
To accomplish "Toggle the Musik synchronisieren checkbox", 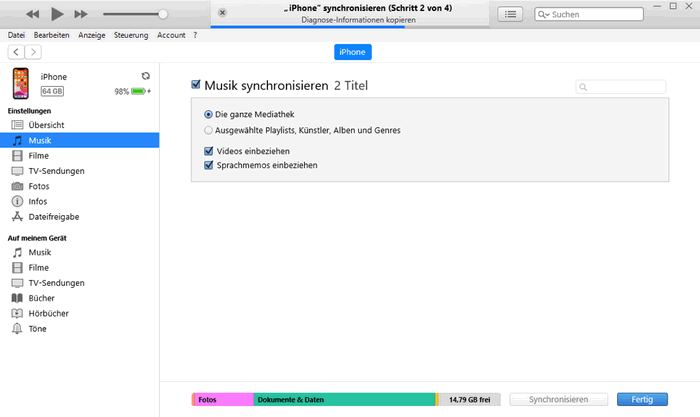I will pos(196,84).
